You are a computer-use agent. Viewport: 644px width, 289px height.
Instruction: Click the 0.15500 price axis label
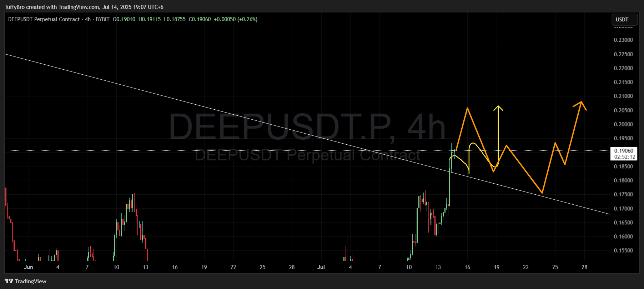[623, 250]
